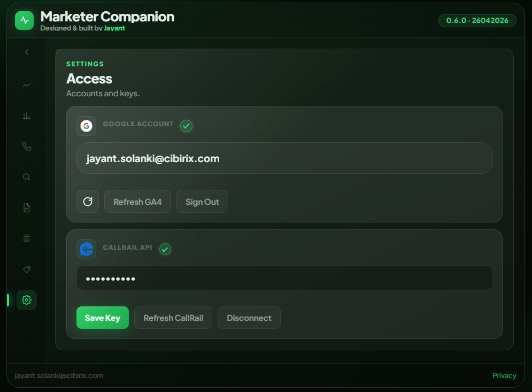Click the SETTINGS section label
This screenshot has height=392, width=532.
click(85, 64)
